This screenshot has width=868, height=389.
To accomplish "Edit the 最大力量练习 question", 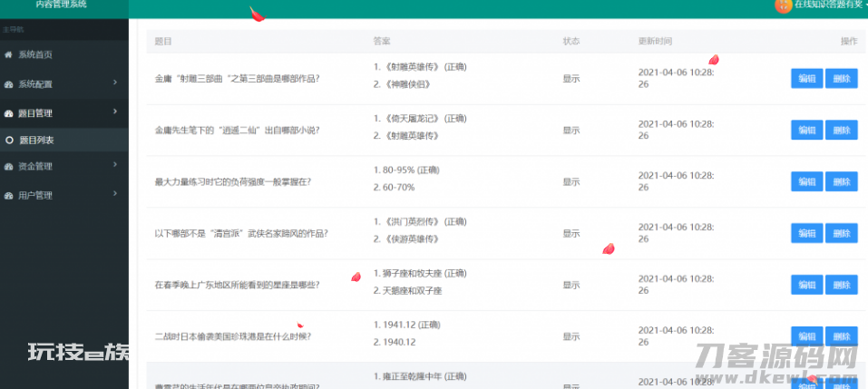I will pyautogui.click(x=807, y=181).
